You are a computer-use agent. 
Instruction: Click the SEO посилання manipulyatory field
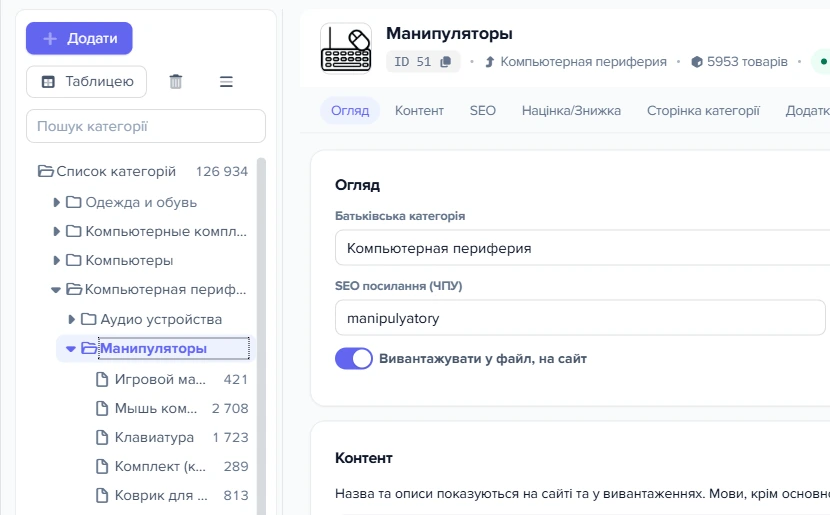[x=580, y=318]
